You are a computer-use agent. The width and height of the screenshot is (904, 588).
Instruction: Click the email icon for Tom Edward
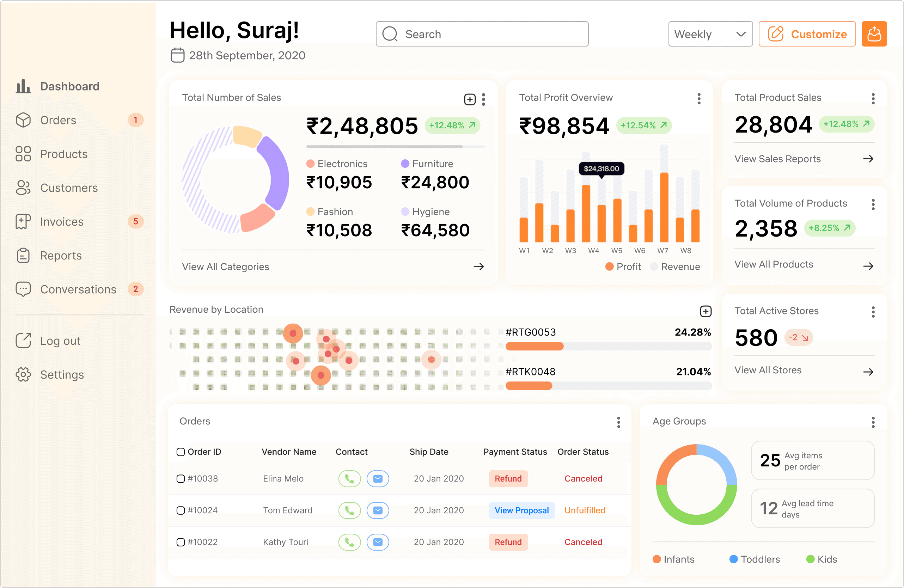point(378,510)
